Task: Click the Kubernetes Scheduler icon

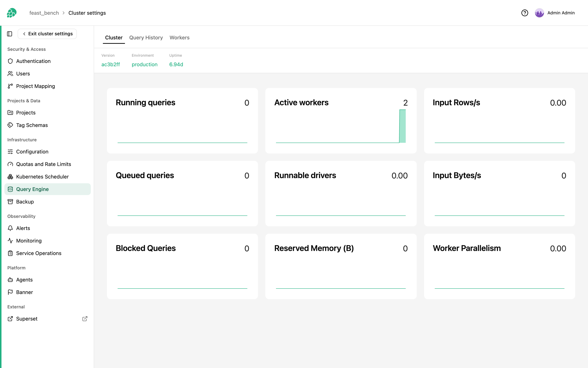Action: pos(10,177)
